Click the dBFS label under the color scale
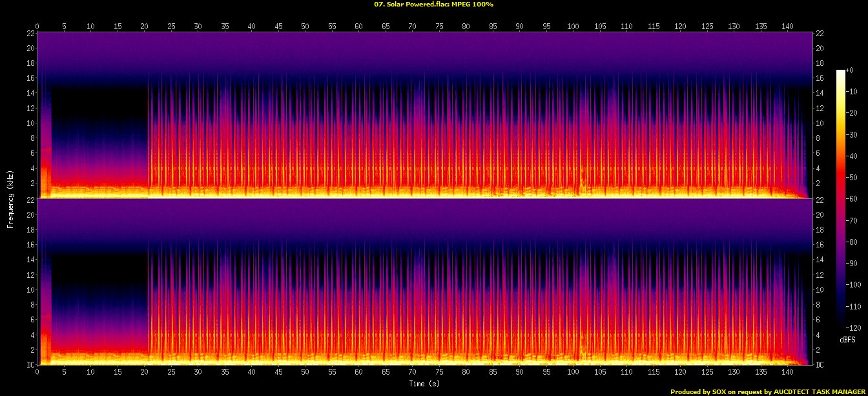 point(847,339)
